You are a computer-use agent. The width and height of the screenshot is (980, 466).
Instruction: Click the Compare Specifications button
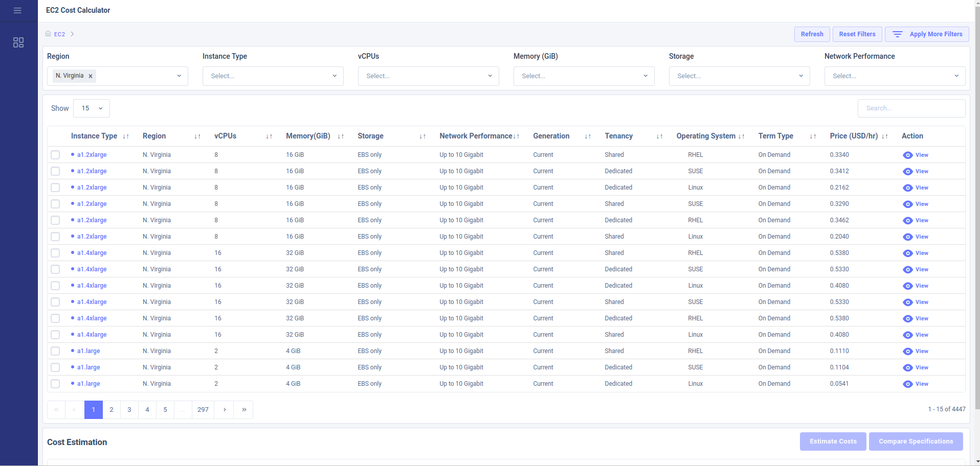coord(915,441)
